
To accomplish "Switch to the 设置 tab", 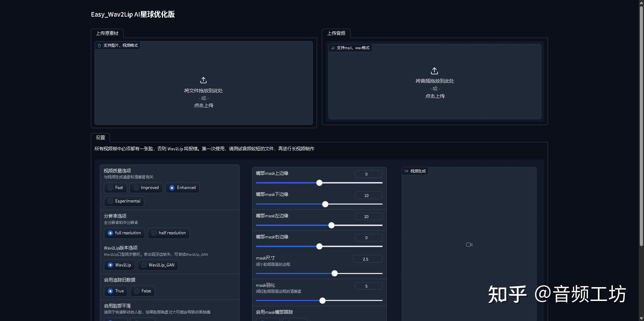I will point(100,138).
